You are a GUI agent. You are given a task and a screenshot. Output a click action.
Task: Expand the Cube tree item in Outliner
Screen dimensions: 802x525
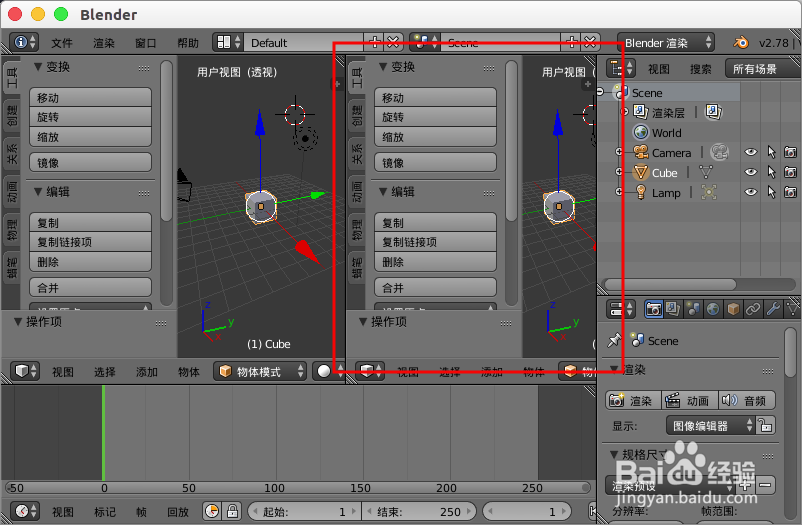[619, 172]
